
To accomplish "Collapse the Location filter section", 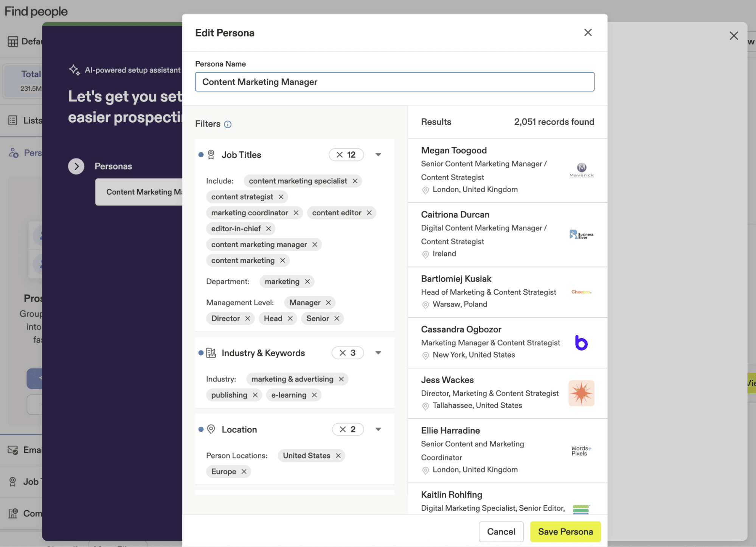I will [378, 429].
